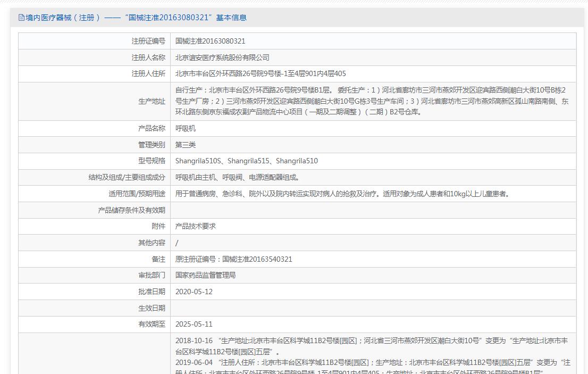Click the label 产品储存条件及有效期
The image size is (588, 374).
(132, 211)
